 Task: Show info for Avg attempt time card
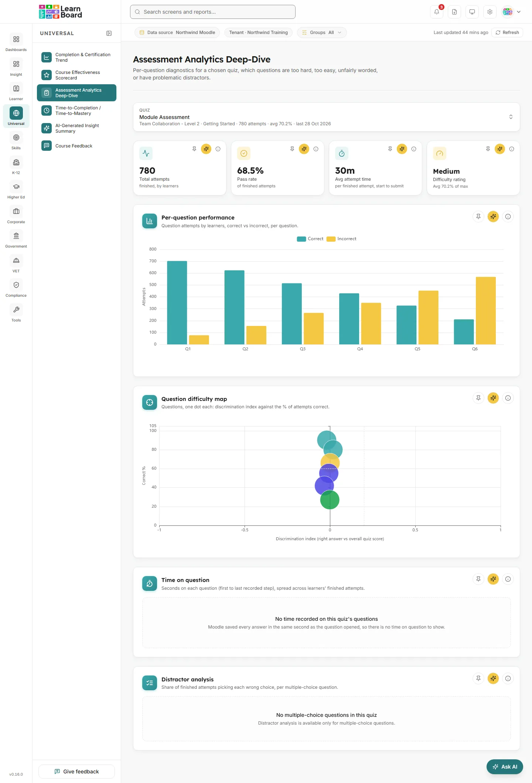click(414, 149)
